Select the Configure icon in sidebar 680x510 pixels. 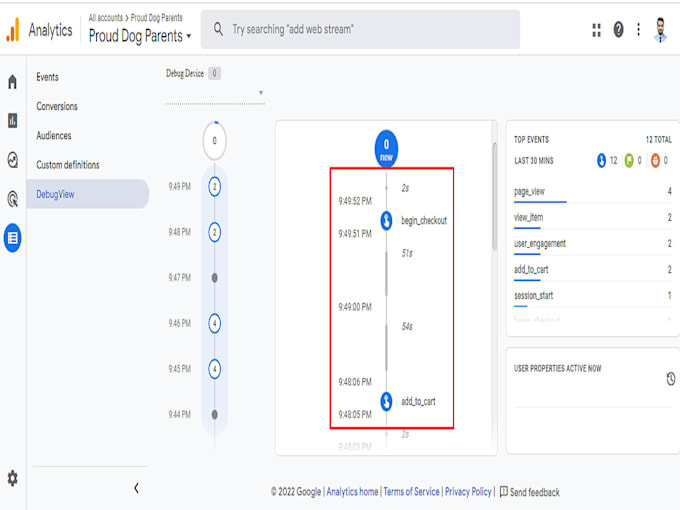pos(13,238)
